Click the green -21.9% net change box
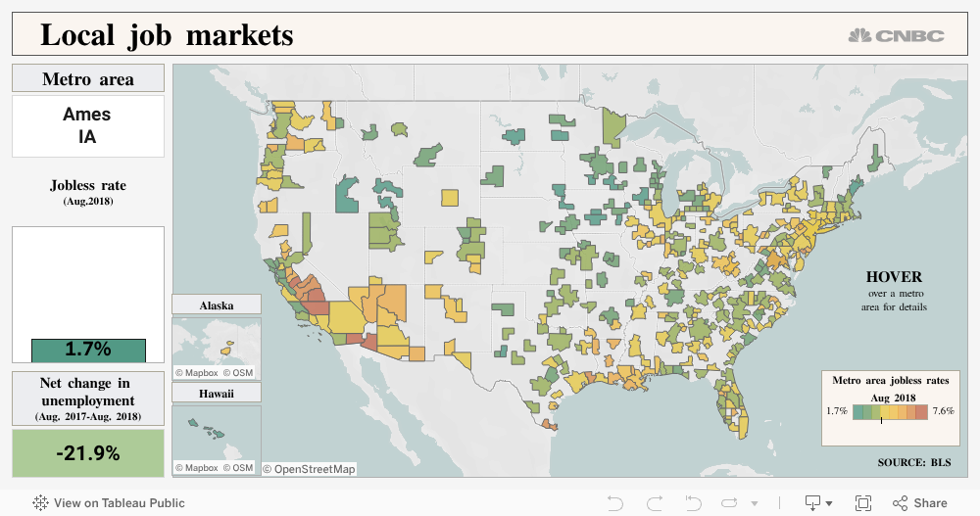 tap(88, 453)
